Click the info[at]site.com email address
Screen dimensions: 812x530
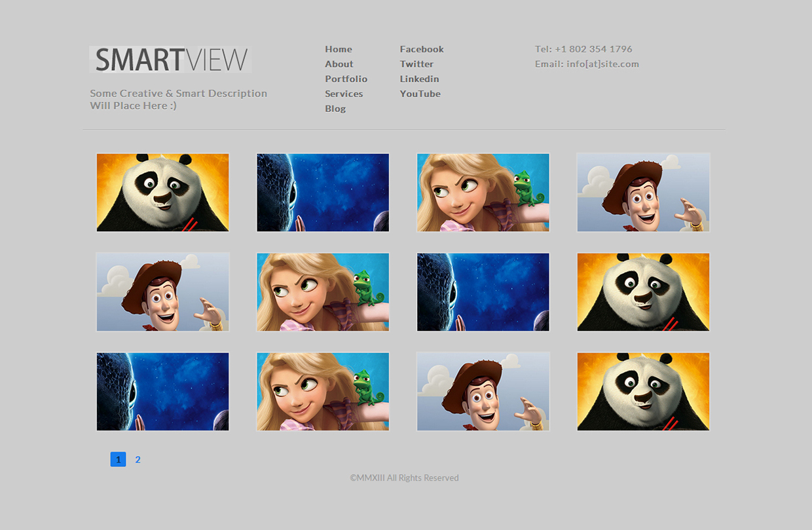pyautogui.click(x=602, y=64)
